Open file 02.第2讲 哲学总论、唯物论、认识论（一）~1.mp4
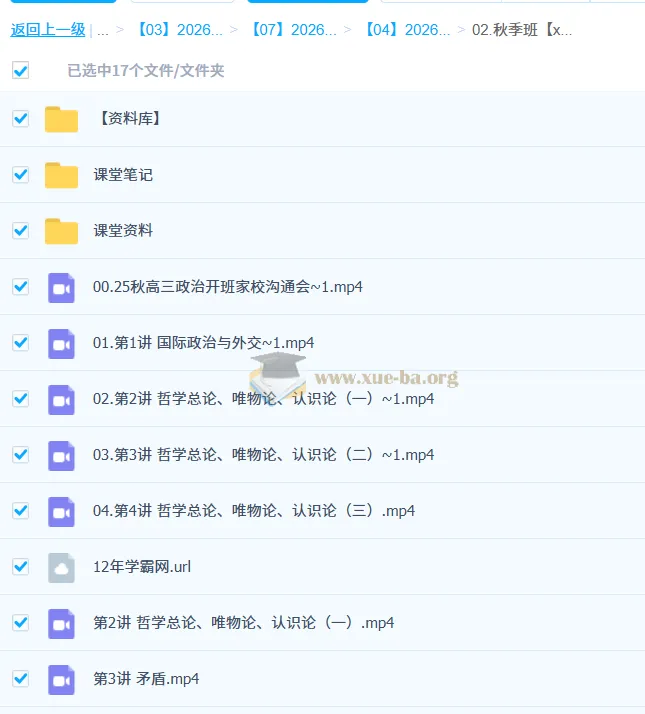Screen dimensions: 645x714 [x=263, y=399]
